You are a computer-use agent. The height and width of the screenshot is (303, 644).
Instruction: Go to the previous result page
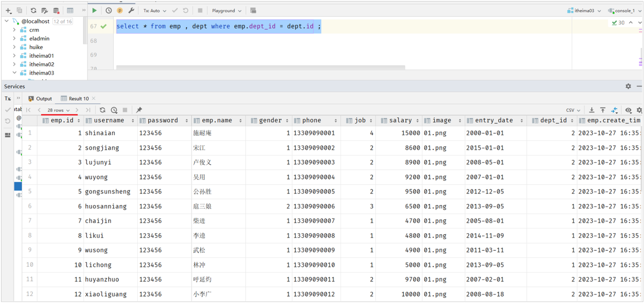39,110
